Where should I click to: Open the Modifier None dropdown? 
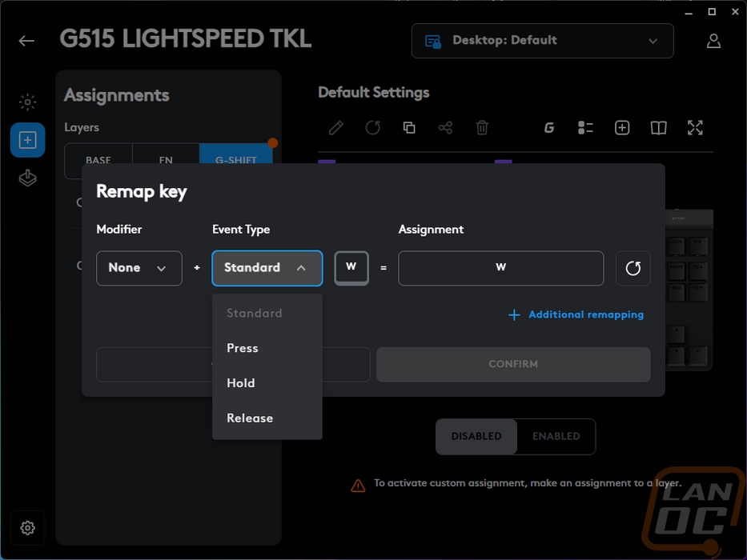click(x=139, y=268)
